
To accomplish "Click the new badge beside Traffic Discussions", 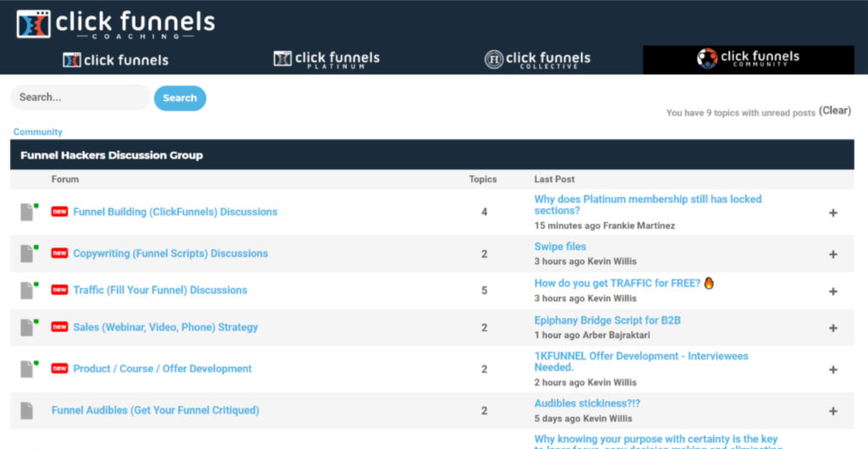I will 60,289.
